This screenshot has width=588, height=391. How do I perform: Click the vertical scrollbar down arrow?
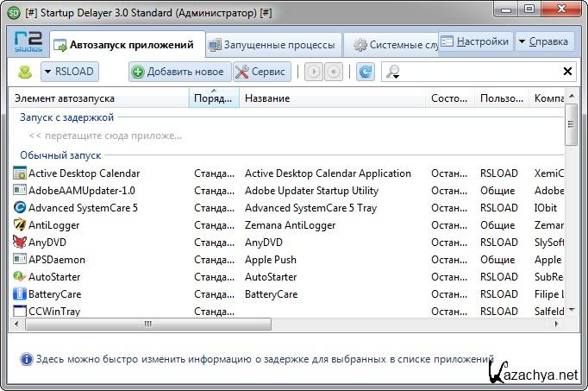pos(571,311)
